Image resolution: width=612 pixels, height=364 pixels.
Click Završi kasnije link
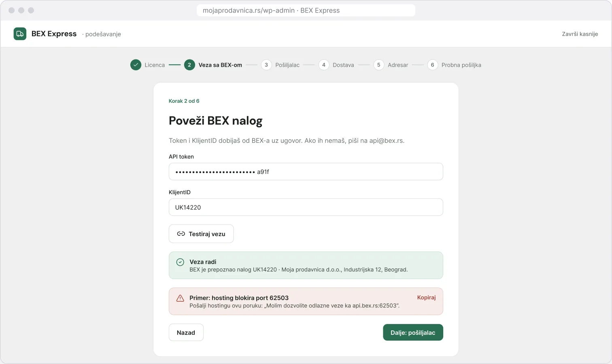click(580, 34)
